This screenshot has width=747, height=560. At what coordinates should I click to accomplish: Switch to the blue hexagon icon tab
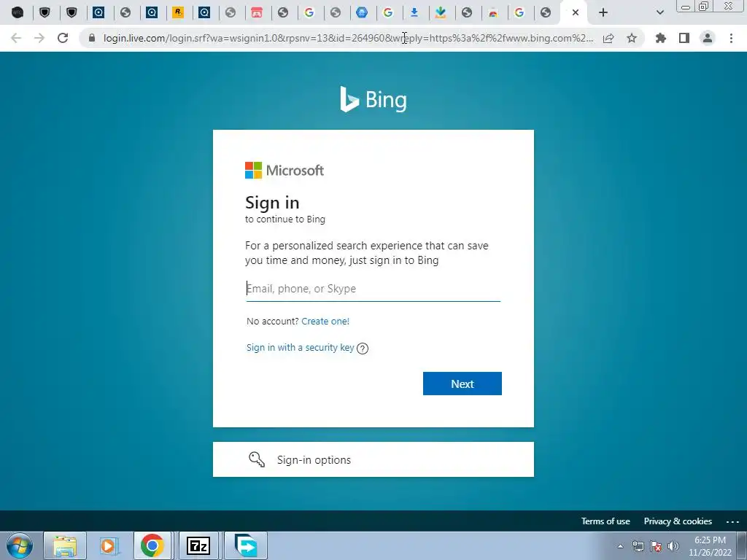pos(362,12)
